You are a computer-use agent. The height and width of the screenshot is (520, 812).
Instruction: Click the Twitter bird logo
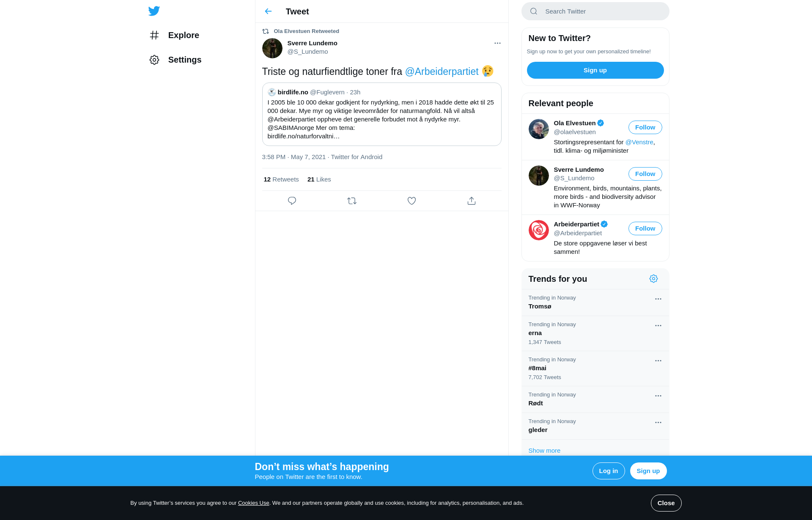point(154,11)
